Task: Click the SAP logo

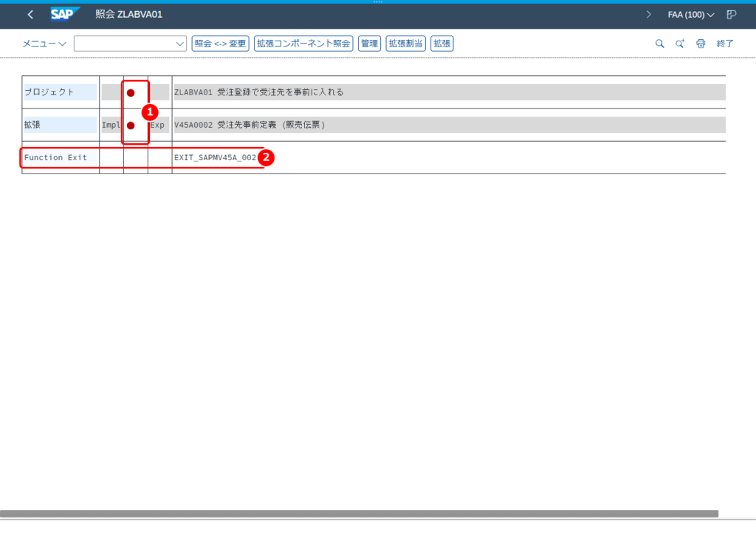Action: [65, 15]
